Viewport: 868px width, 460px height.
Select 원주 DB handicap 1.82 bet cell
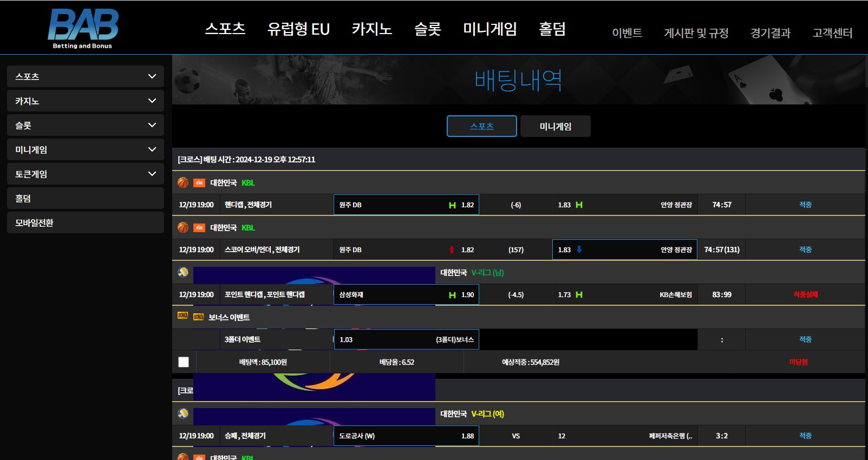click(x=406, y=205)
